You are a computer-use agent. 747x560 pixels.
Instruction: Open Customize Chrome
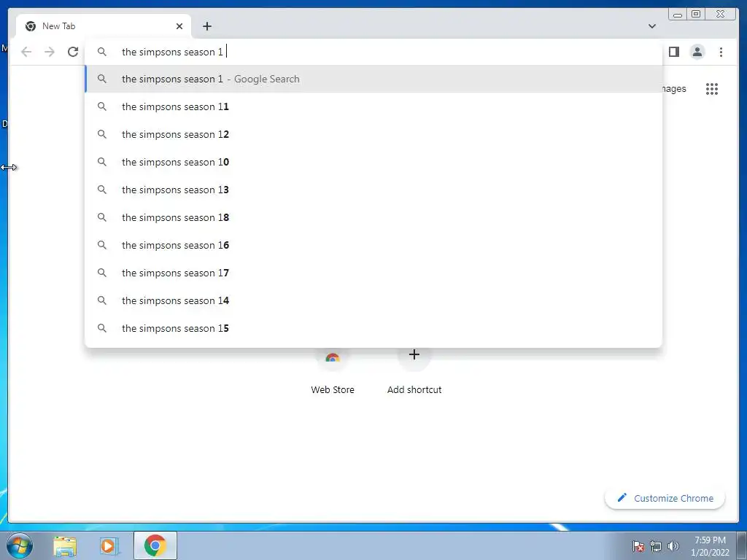coord(665,498)
